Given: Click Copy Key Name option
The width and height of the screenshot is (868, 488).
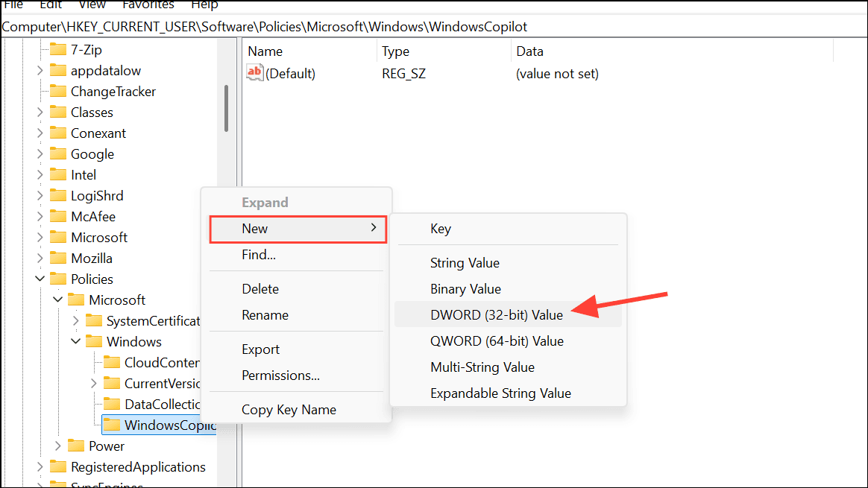Looking at the screenshot, I should point(289,410).
